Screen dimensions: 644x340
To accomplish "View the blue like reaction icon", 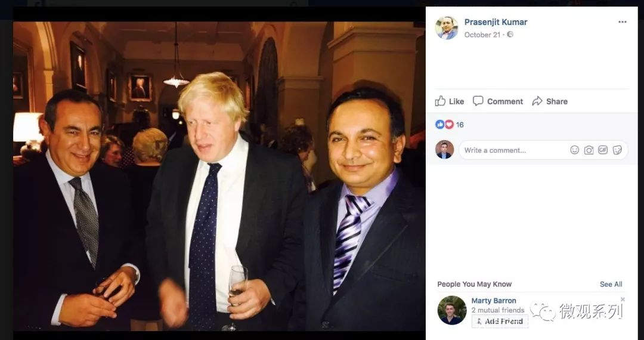I will [x=440, y=125].
